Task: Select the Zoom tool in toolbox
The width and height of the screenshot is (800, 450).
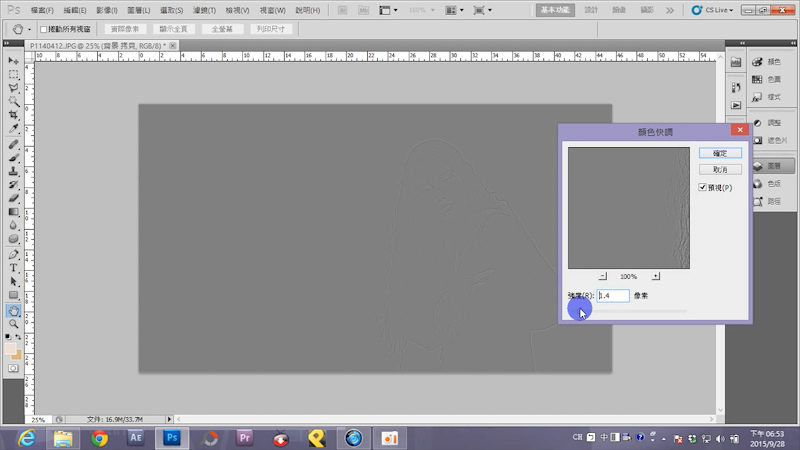Action: tap(14, 324)
